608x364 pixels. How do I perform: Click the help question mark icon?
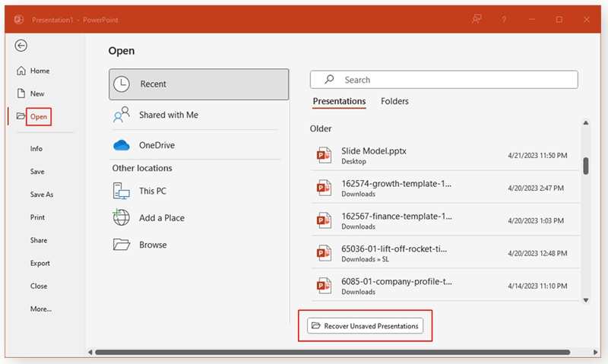(504, 20)
